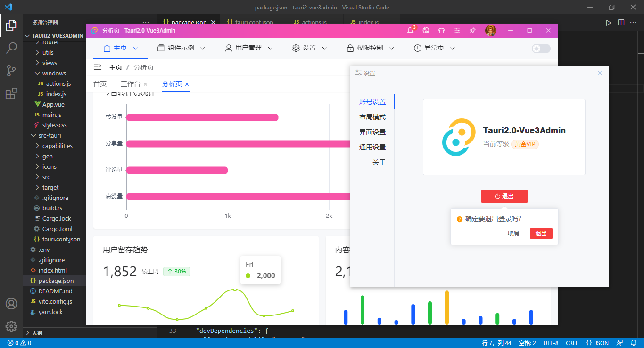Open App.vue in file tree
Image resolution: width=644 pixels, height=348 pixels.
point(53,104)
